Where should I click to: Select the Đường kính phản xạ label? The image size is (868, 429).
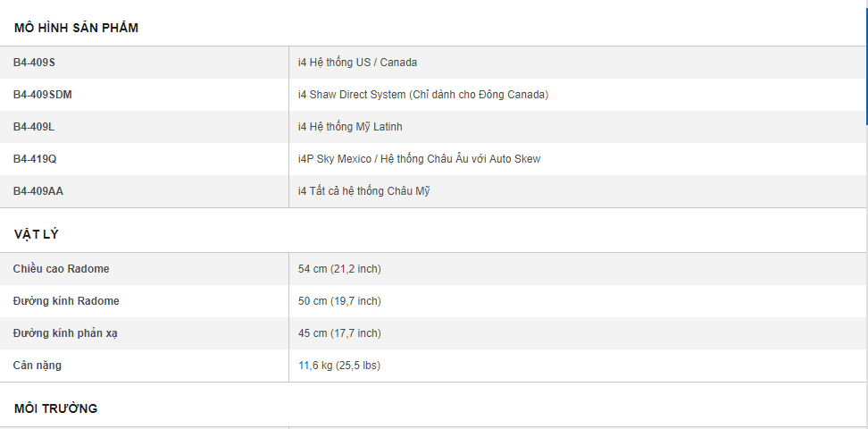tap(65, 333)
